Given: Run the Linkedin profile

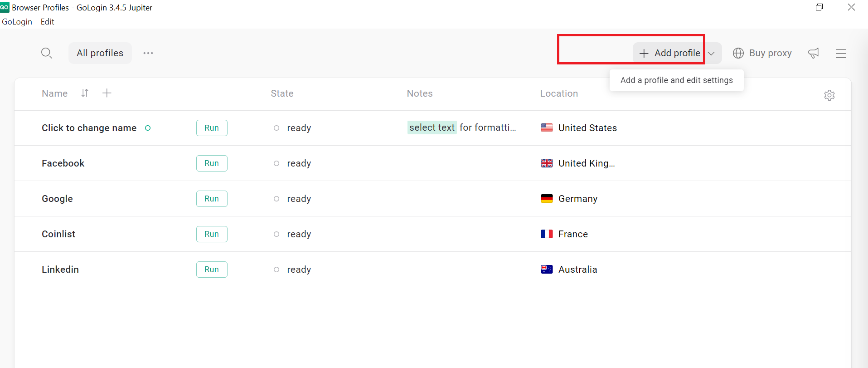Looking at the screenshot, I should (212, 270).
